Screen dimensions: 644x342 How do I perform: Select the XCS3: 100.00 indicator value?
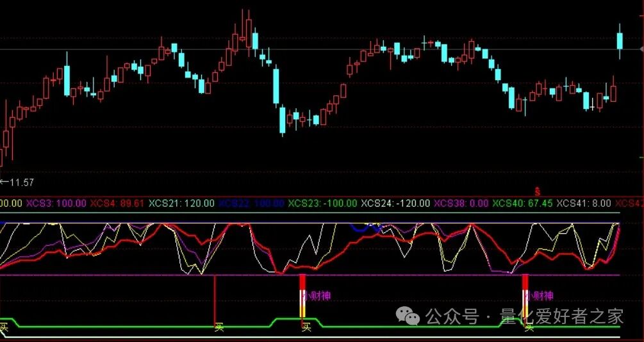pyautogui.click(x=56, y=203)
